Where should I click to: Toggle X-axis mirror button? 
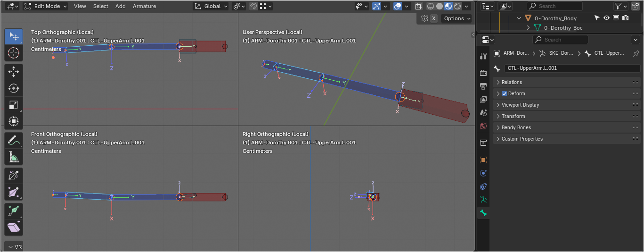[434, 18]
